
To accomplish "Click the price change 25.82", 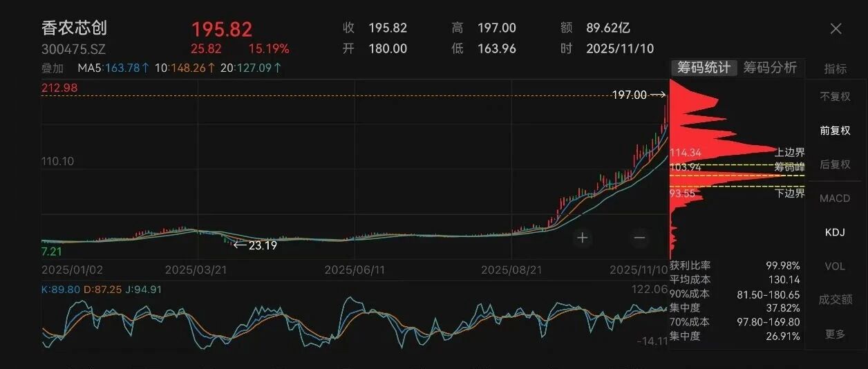I will (x=206, y=49).
